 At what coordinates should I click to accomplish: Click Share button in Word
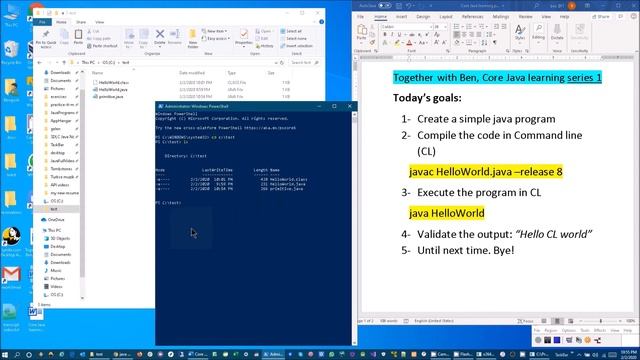click(601, 17)
